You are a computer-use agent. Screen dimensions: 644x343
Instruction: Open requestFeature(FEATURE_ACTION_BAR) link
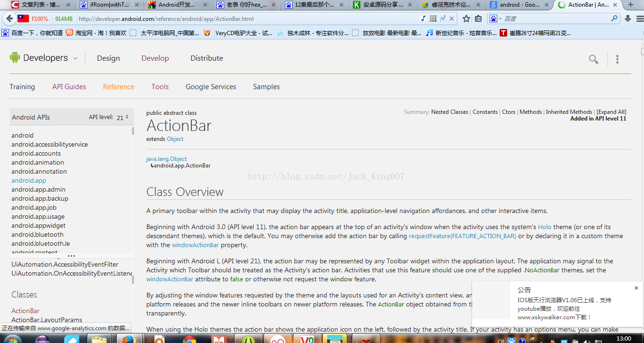(463, 236)
